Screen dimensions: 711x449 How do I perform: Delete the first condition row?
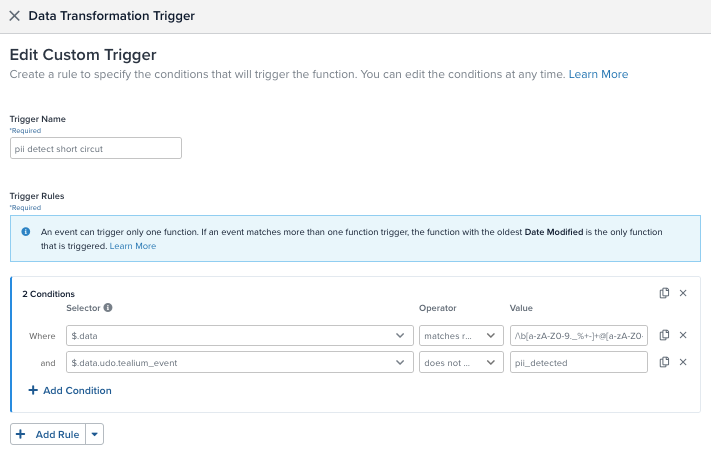[x=683, y=336]
